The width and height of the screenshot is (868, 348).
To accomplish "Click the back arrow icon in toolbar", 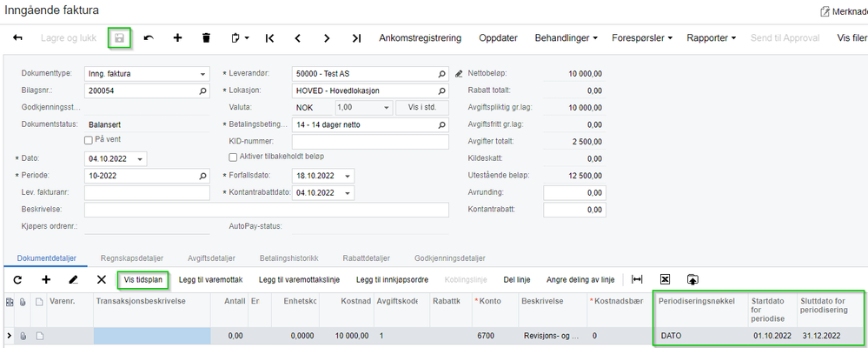I will [17, 37].
